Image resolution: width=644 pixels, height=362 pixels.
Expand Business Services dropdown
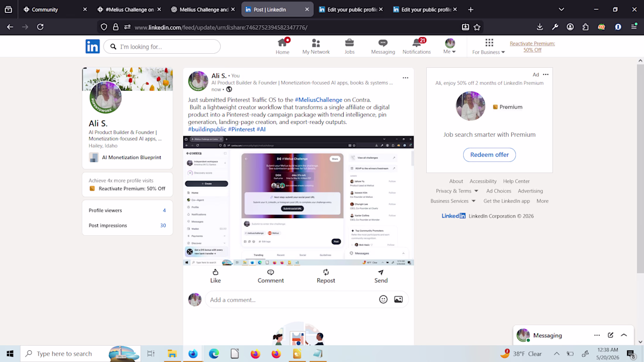point(453,201)
